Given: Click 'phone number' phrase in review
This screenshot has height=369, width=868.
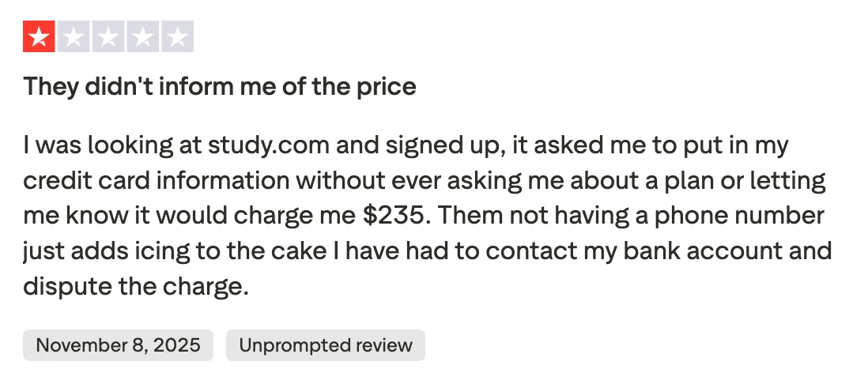Looking at the screenshot, I should point(740,217).
